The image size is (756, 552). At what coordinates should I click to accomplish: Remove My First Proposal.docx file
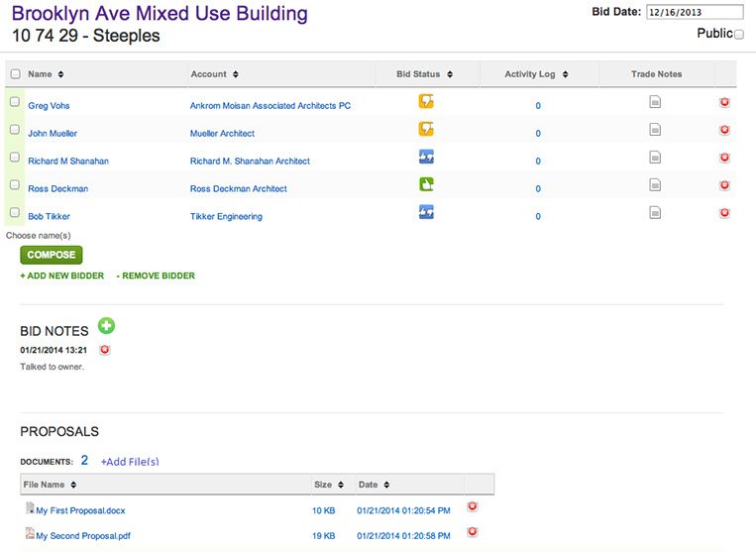coord(472,506)
